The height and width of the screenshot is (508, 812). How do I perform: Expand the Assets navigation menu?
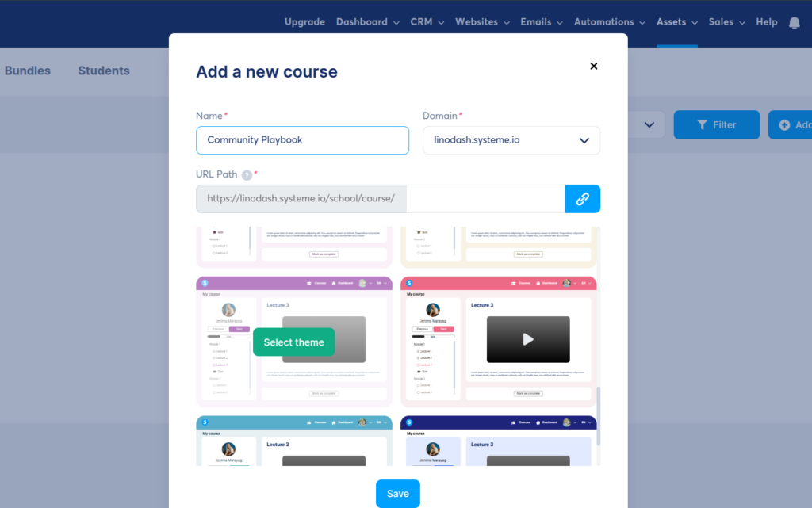(676, 21)
